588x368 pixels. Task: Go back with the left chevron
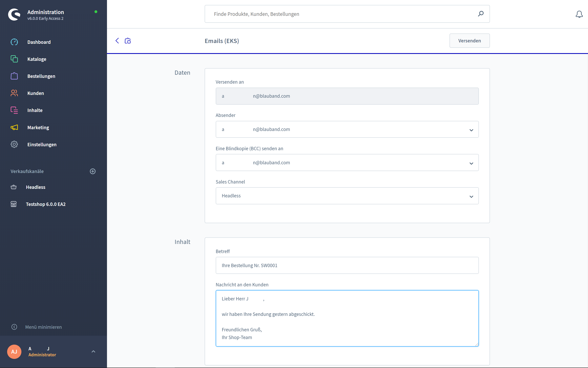117,41
